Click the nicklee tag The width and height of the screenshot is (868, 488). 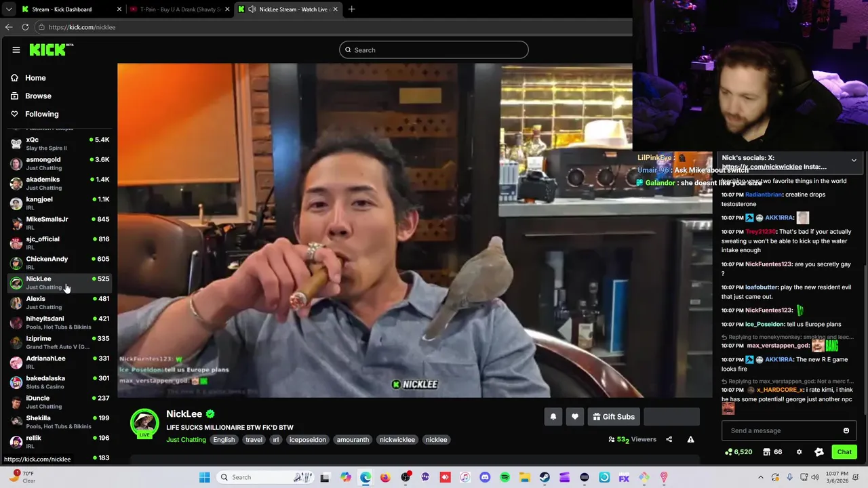(x=436, y=440)
